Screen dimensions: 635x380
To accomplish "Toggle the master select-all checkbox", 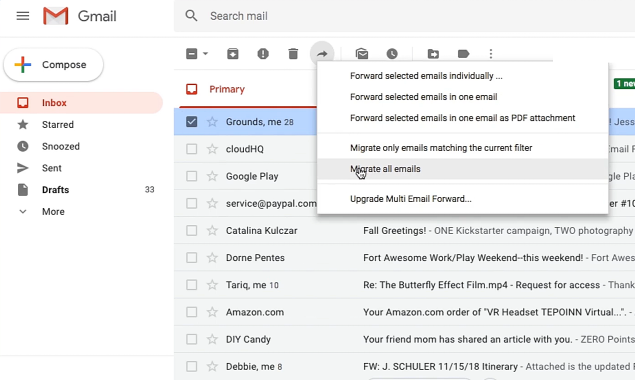I will (192, 53).
